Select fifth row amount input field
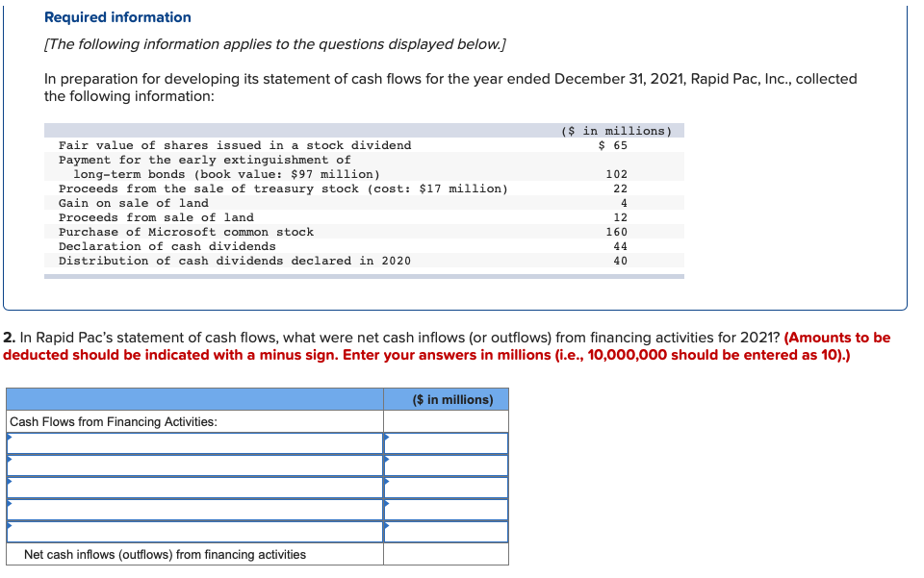 point(446,532)
